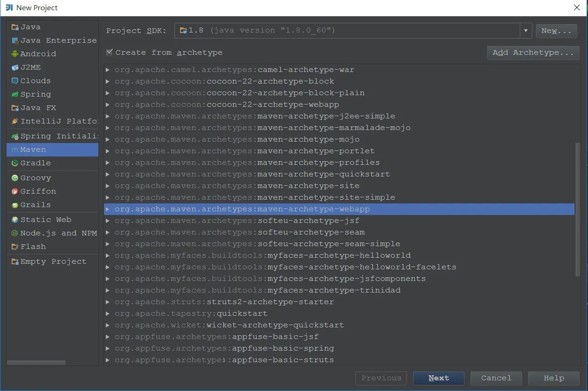The height and width of the screenshot is (391, 588).
Task: Click the Cancel button
Action: click(496, 378)
